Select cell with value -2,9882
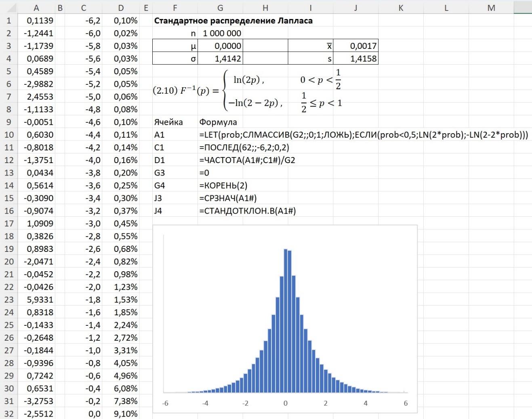Image resolution: width=532 pixels, height=419 pixels. coord(36,84)
